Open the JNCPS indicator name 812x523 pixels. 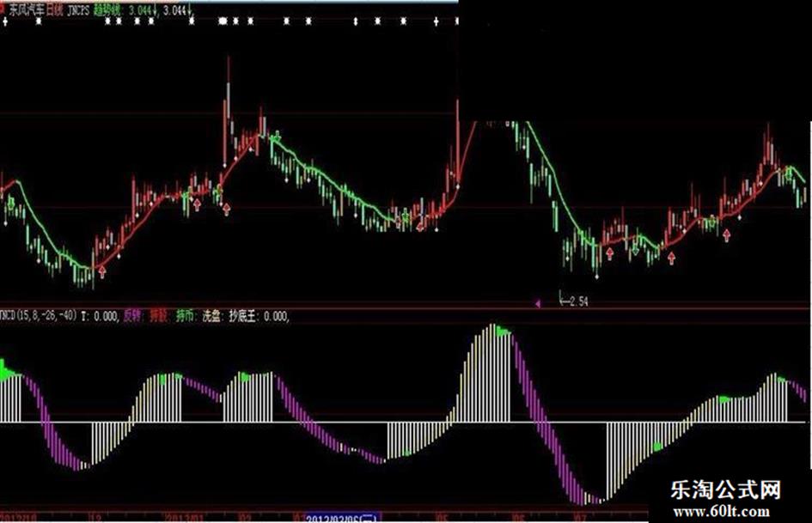click(80, 7)
